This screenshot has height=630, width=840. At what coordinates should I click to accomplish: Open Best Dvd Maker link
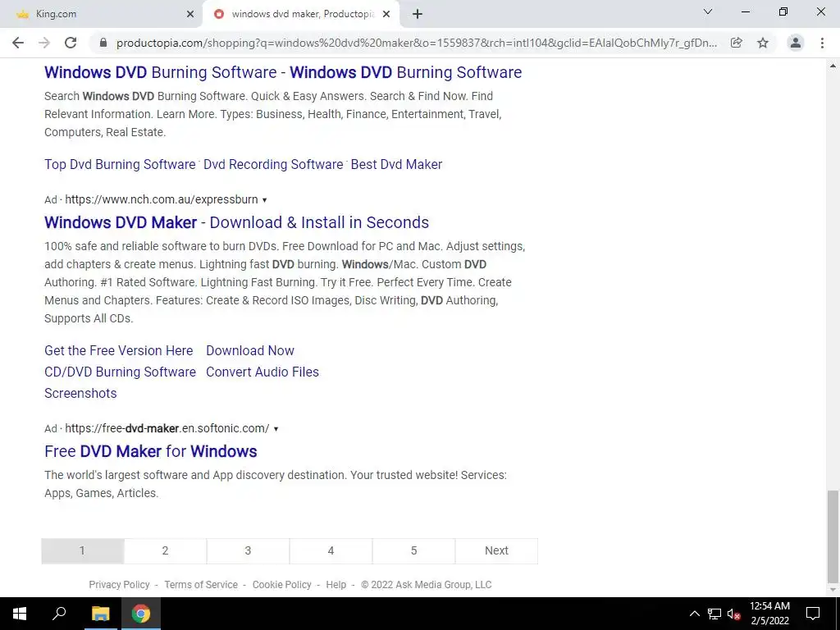[x=396, y=164]
